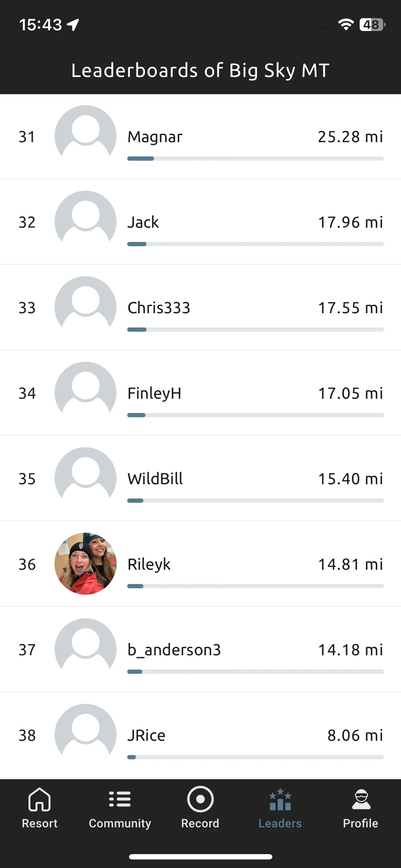Tap the Record circle icon
The height and width of the screenshot is (868, 401).
(200, 799)
